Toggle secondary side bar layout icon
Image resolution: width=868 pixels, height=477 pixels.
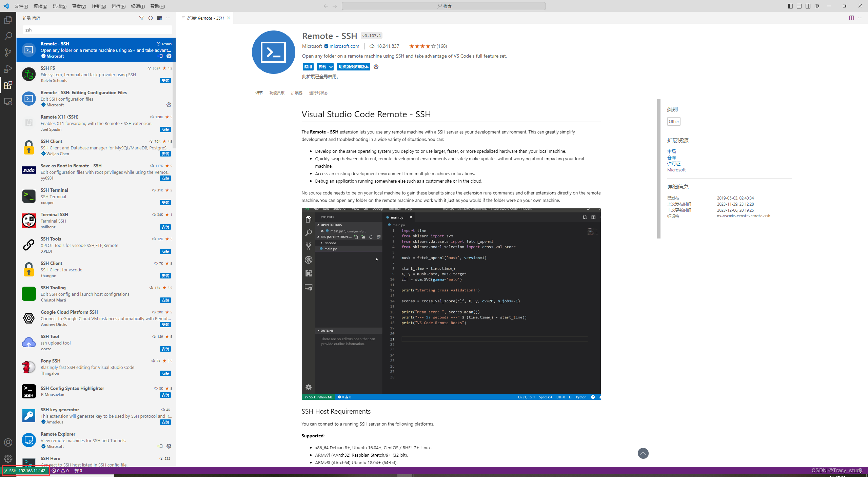[808, 6]
